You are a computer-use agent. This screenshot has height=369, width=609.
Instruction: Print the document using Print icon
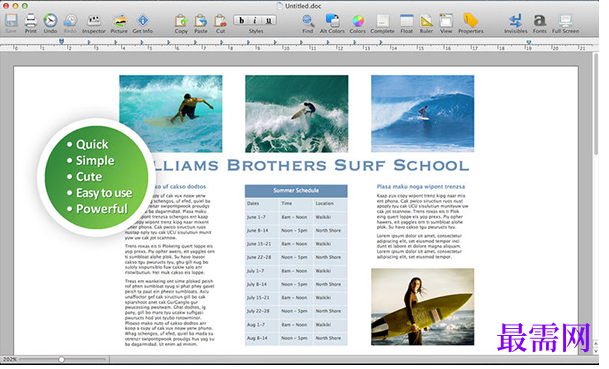pos(30,20)
